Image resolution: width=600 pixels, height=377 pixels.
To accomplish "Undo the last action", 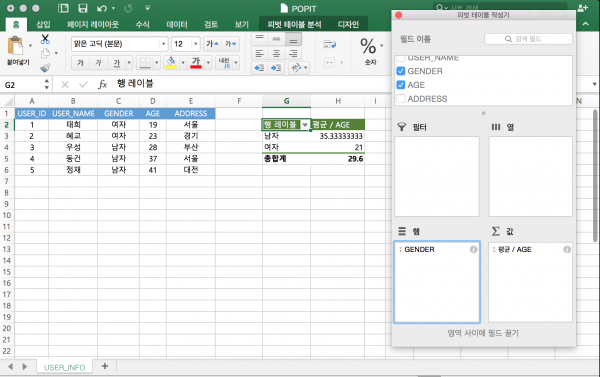I will click(x=102, y=8).
